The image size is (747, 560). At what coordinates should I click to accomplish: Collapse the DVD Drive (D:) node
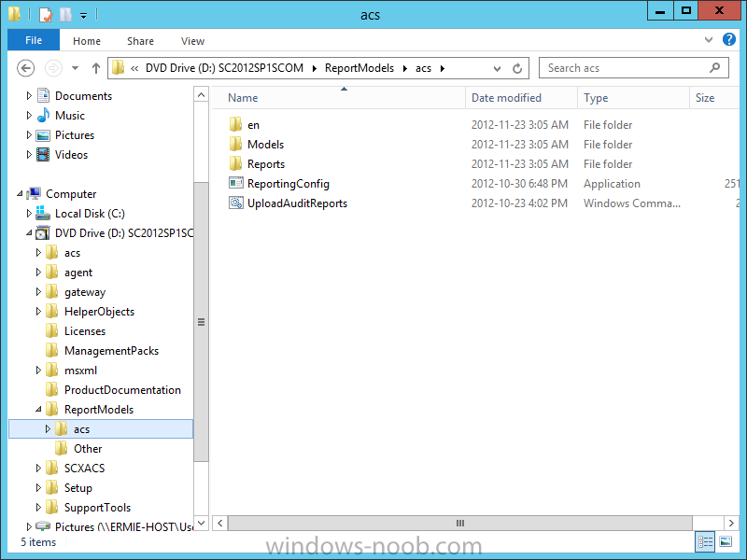point(29,232)
